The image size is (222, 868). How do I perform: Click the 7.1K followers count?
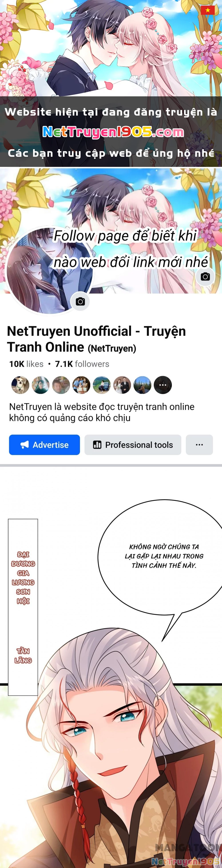(82, 364)
